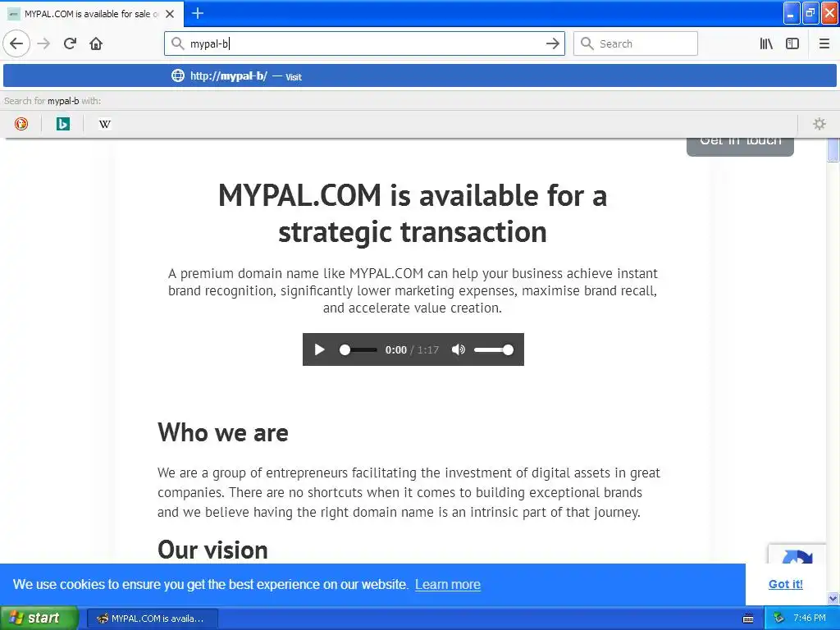The height and width of the screenshot is (630, 840).
Task: Click the scrollbar down arrow
Action: (833, 598)
